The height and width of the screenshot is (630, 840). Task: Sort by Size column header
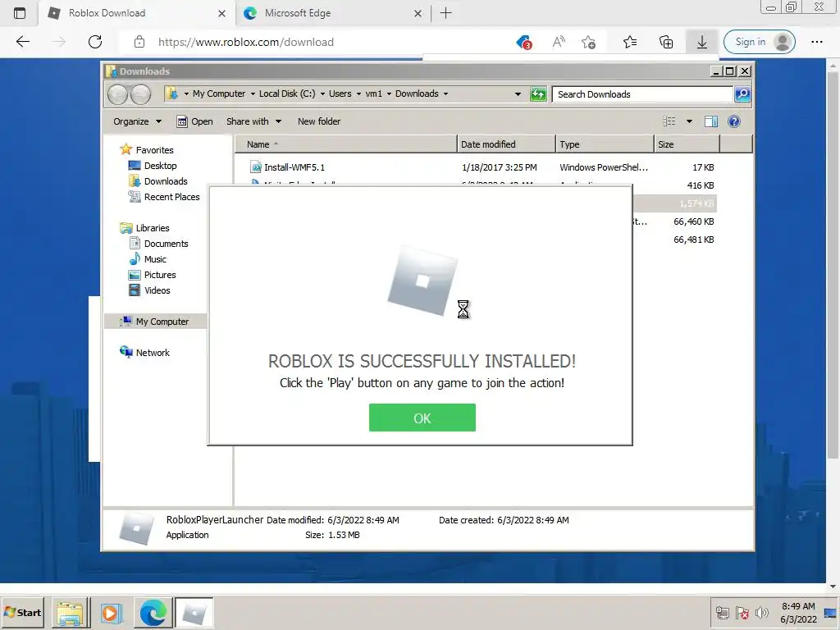pyautogui.click(x=687, y=144)
